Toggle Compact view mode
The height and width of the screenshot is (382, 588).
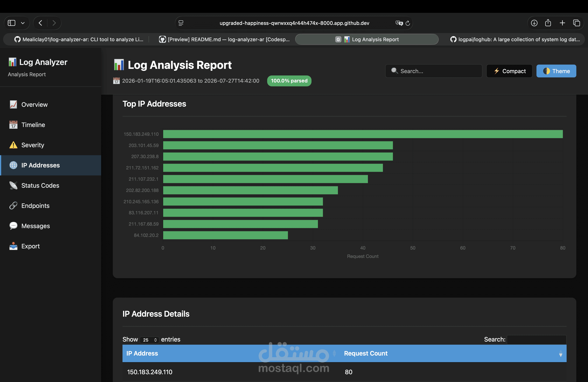coord(509,71)
